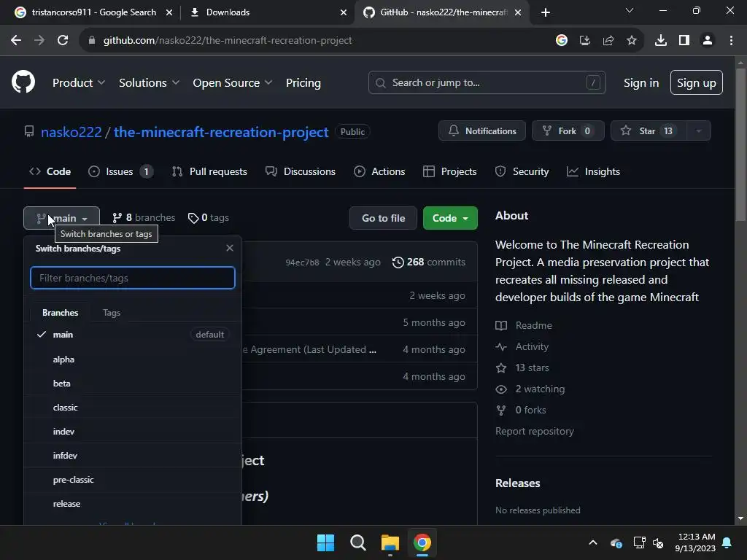Click the Filter branches/tags field

pos(133,278)
